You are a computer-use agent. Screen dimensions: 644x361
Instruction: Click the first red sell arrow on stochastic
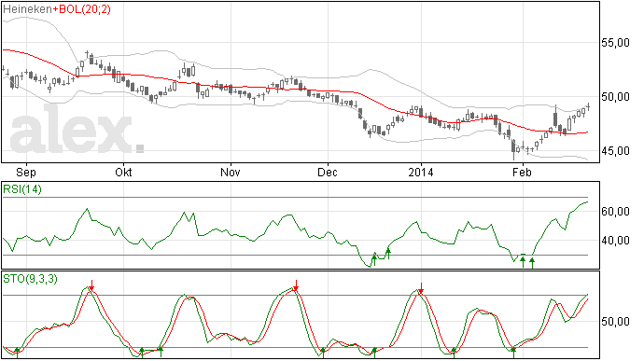click(x=92, y=285)
